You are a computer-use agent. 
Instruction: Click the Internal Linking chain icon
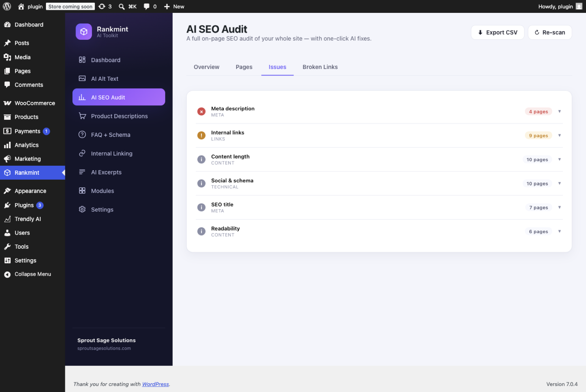(x=82, y=153)
